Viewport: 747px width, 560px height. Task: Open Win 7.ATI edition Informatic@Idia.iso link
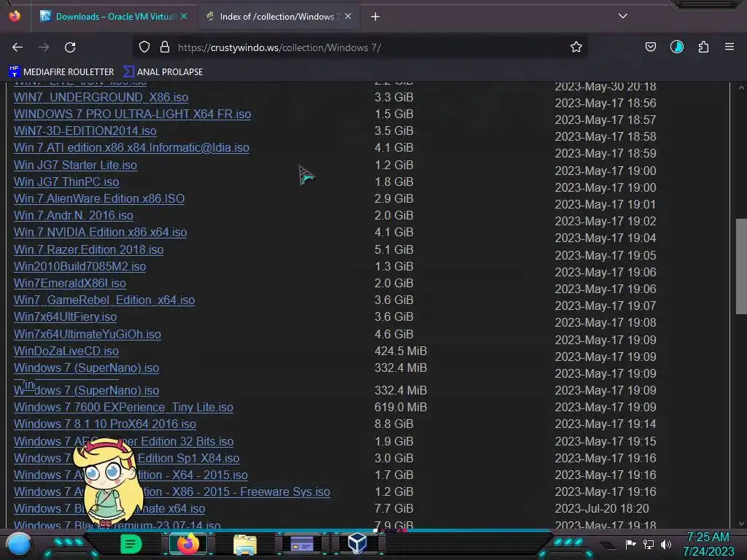coord(131,147)
